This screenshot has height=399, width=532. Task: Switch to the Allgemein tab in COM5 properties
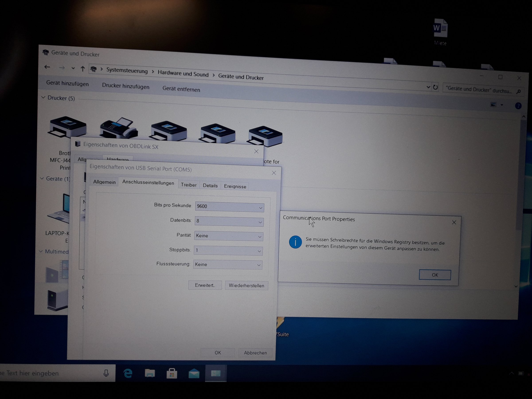point(104,182)
